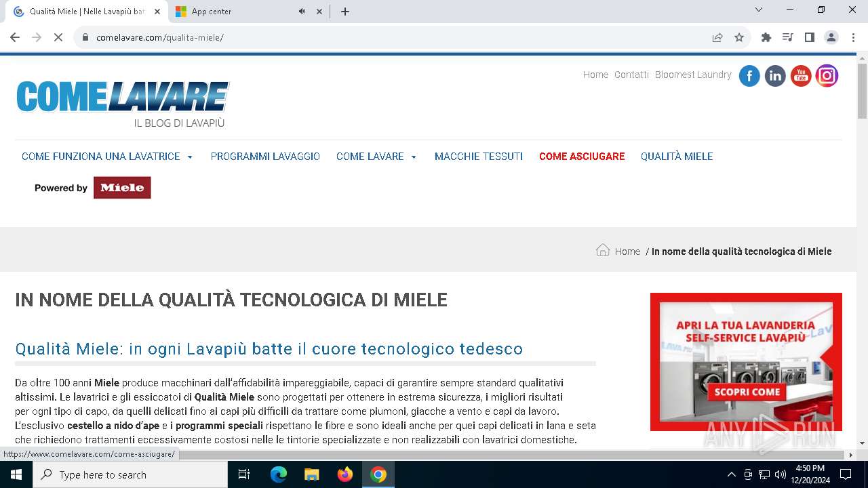This screenshot has height=488, width=868.
Task: Click the Powered by Miele logo
Action: click(x=93, y=188)
